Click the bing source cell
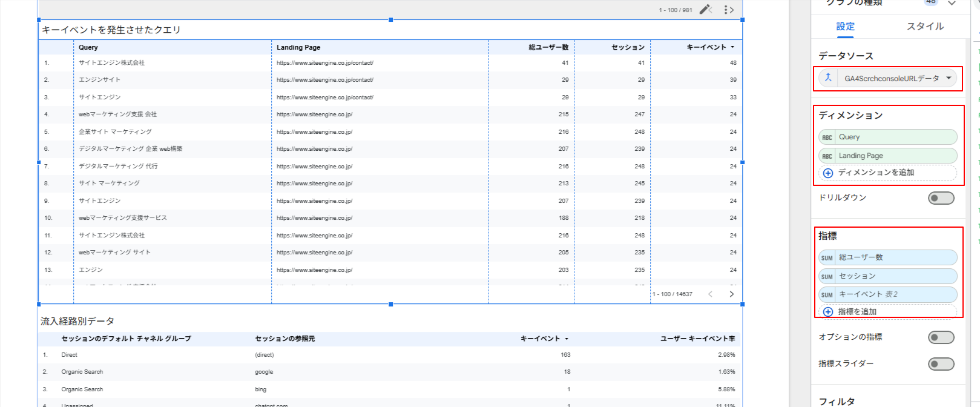 coord(260,389)
